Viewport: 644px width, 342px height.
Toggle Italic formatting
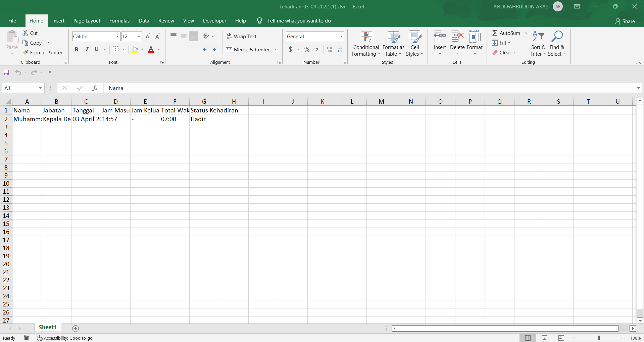click(x=87, y=49)
